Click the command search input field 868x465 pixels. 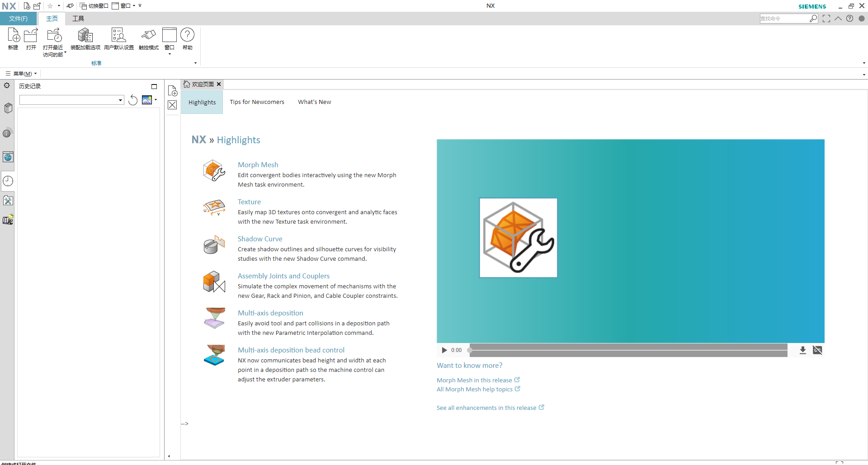783,19
